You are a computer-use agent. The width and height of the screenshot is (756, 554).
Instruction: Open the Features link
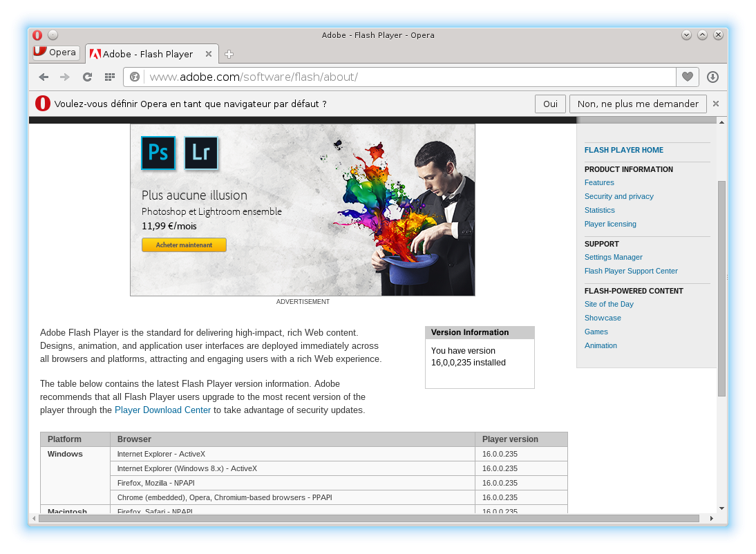click(x=599, y=182)
